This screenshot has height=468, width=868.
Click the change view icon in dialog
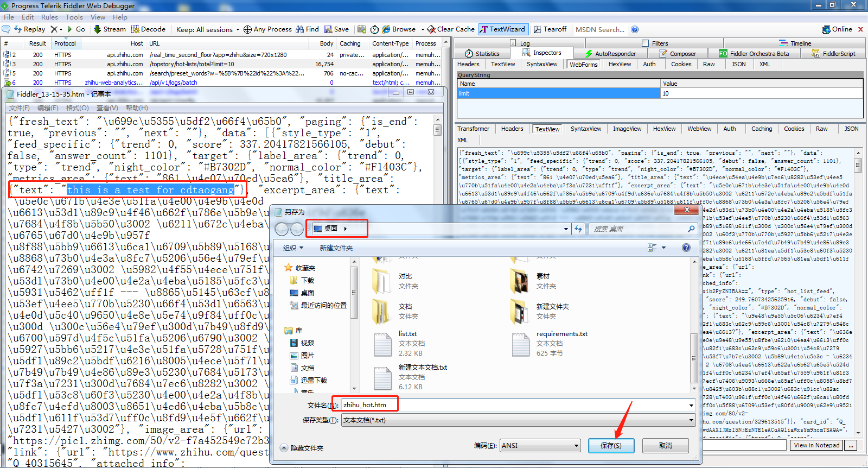[652, 248]
